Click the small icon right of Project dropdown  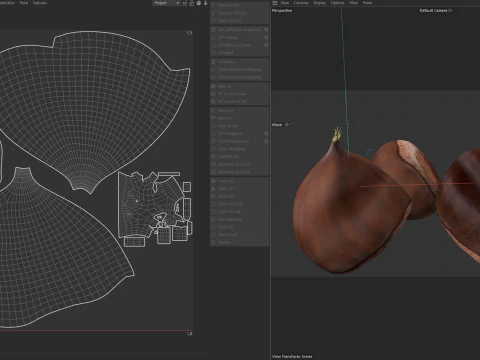pyautogui.click(x=184, y=3)
